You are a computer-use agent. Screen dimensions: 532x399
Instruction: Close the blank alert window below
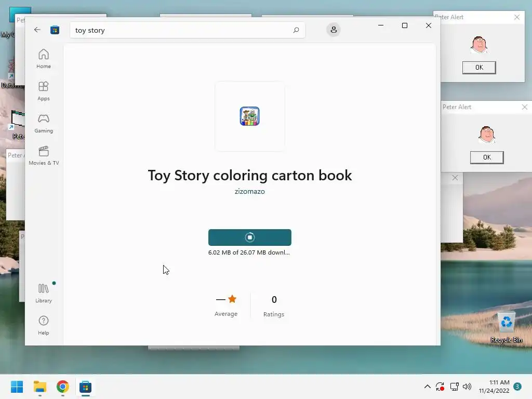coord(455,178)
